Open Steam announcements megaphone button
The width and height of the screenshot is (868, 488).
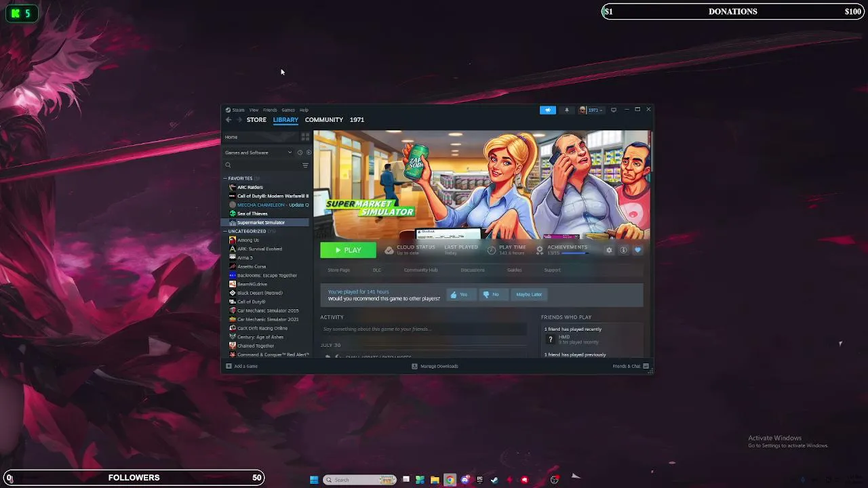click(x=548, y=110)
